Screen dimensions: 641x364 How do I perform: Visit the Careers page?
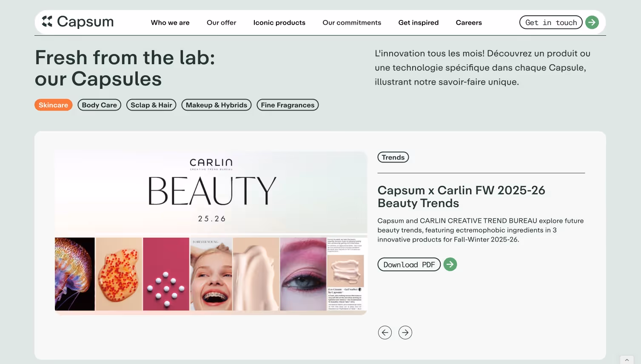(469, 23)
